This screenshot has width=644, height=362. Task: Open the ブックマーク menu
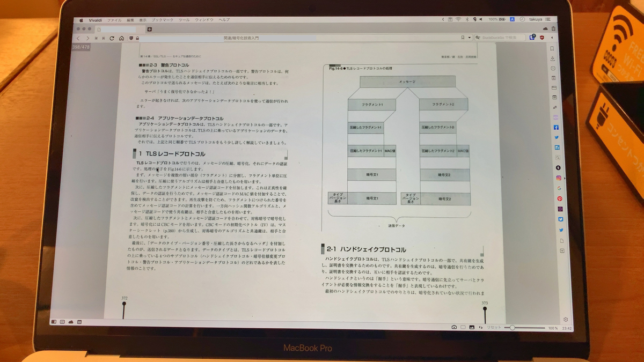(x=163, y=20)
